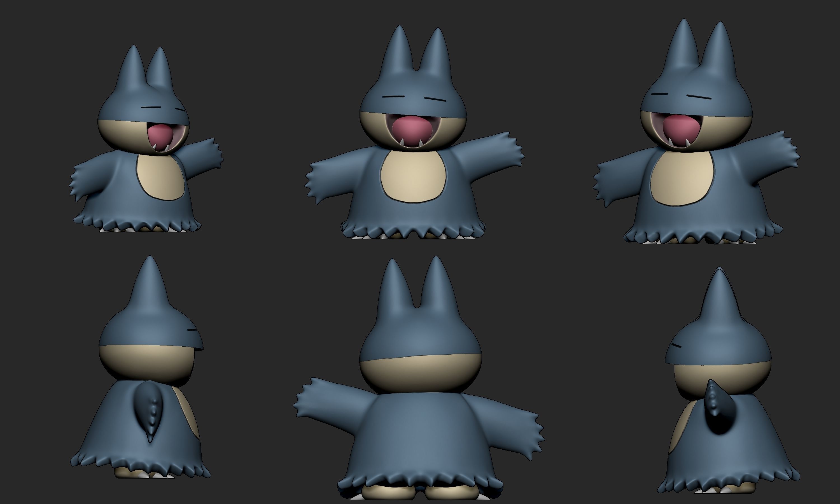Select the straight-on front view model render

click(x=415, y=132)
